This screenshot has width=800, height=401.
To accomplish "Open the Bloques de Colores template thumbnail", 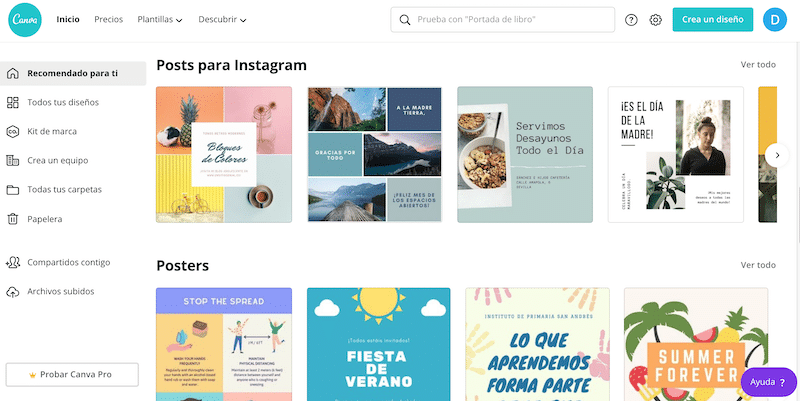I will click(224, 155).
